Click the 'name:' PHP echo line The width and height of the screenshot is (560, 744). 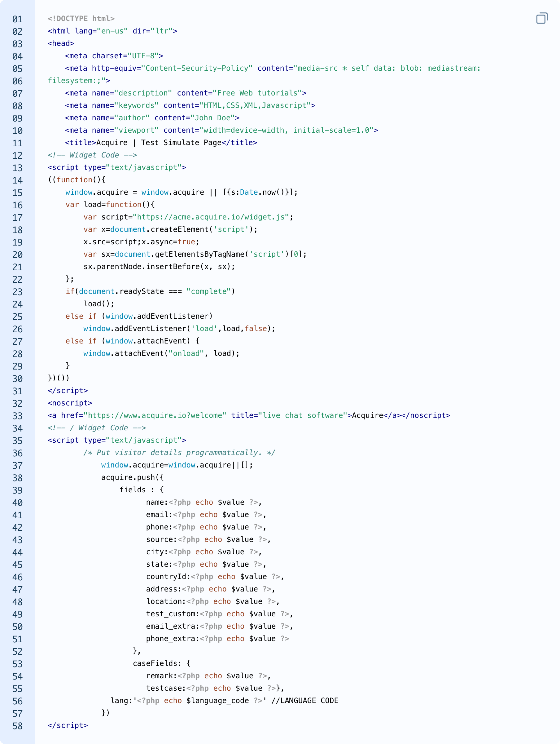(204, 503)
